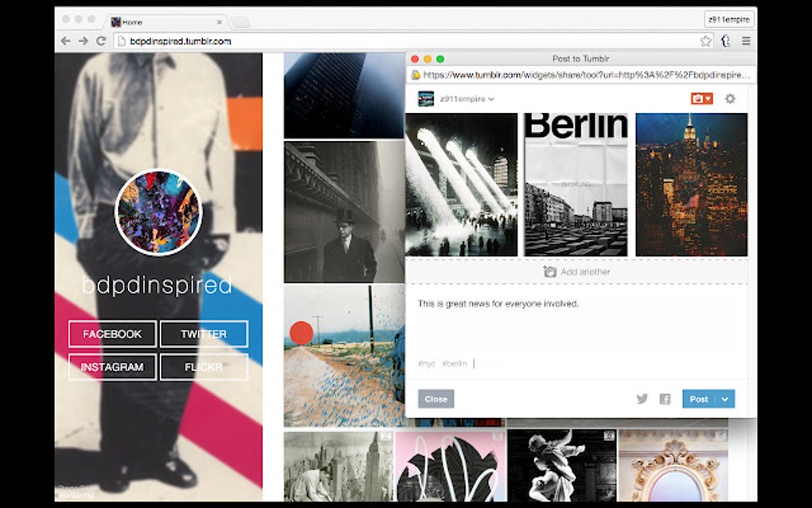Toggle sharing the post to Facebook
The width and height of the screenshot is (812, 508).
pos(664,398)
